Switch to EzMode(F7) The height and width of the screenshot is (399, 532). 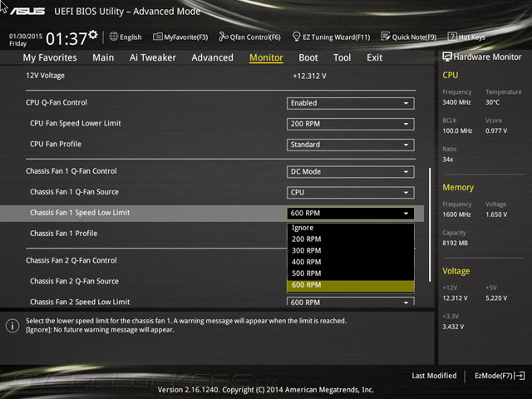(500, 376)
